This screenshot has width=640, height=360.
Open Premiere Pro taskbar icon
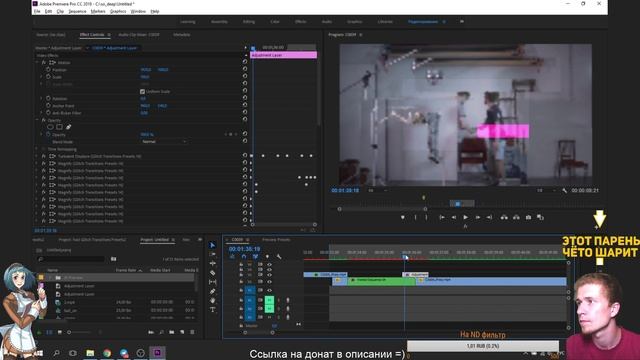(157, 353)
